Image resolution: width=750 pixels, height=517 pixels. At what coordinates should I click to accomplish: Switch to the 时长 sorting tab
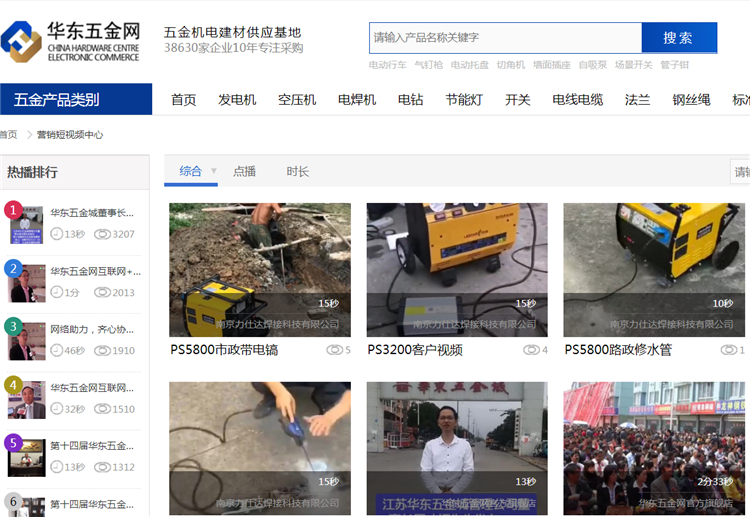point(297,171)
